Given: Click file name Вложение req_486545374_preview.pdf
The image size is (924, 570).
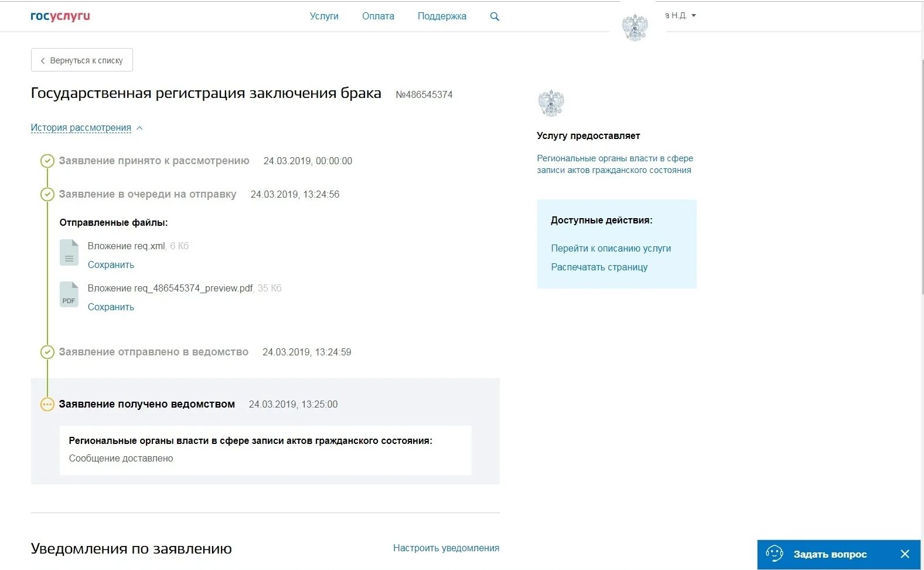Looking at the screenshot, I should [x=171, y=289].
